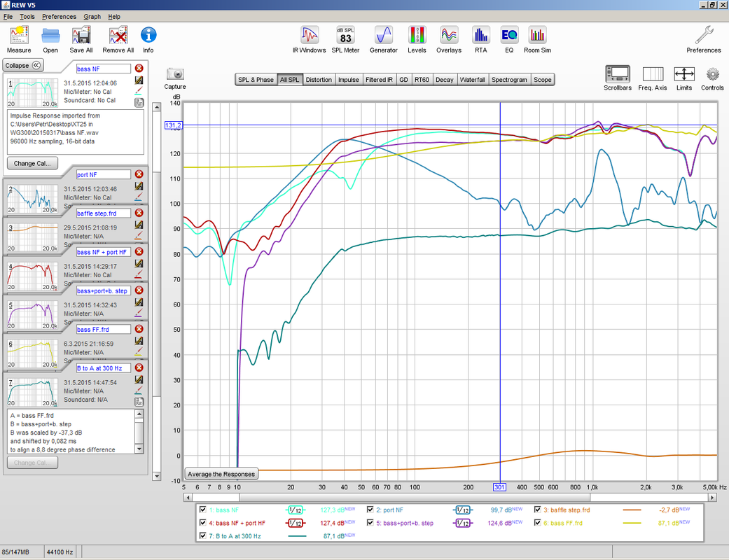729x560 pixels.
Task: Uncheck the 5: bass+port+b. step trace
Action: click(x=370, y=522)
